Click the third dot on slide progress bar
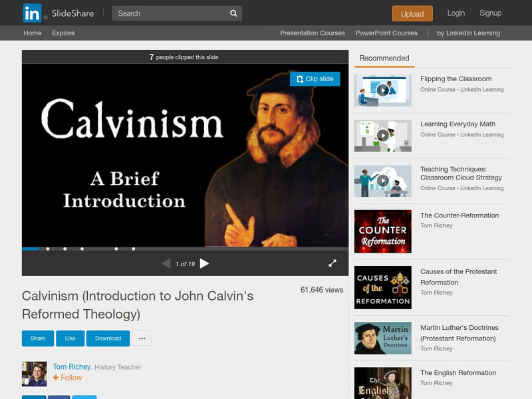The height and width of the screenshot is (399, 532). (82, 249)
